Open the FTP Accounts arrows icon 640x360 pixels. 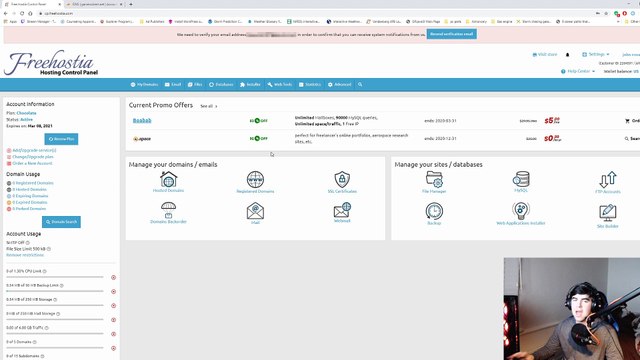pyautogui.click(x=607, y=180)
